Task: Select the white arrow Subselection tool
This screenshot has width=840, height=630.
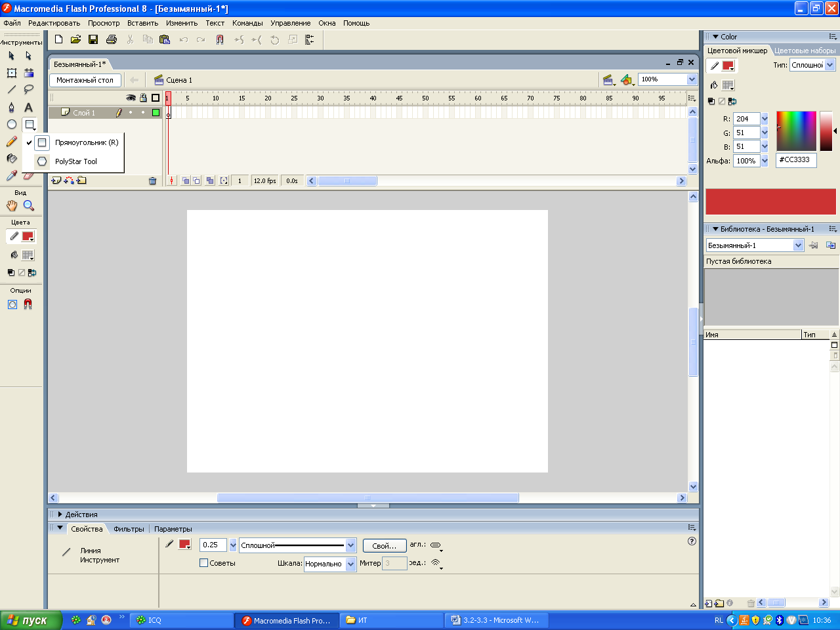Action: point(28,56)
